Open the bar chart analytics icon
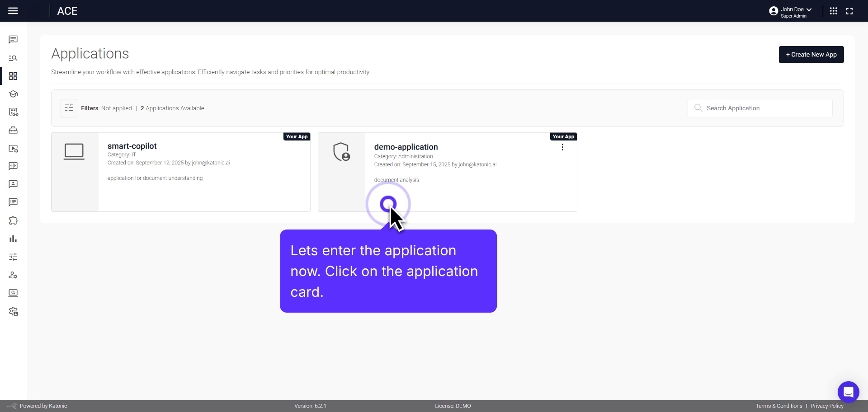The height and width of the screenshot is (412, 868). tap(13, 239)
